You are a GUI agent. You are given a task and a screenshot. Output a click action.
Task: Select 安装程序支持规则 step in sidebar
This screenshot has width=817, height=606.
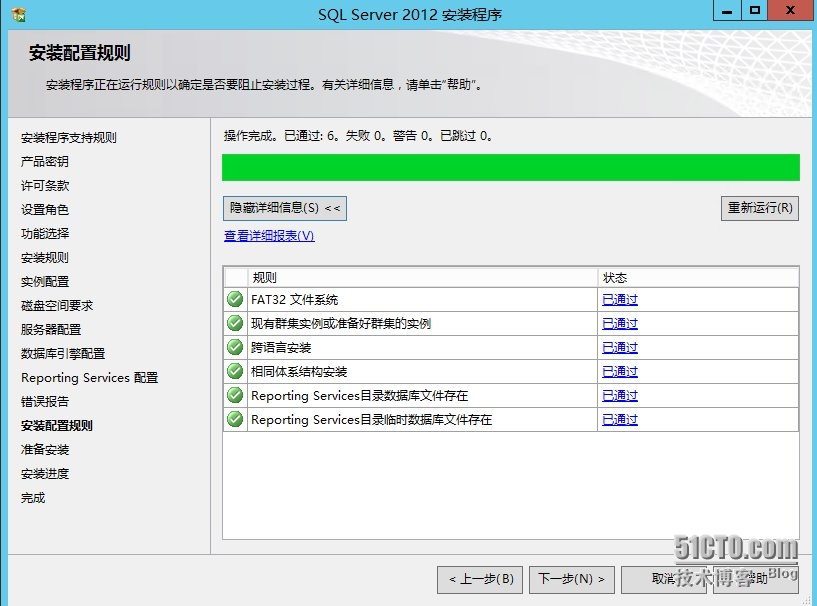68,138
